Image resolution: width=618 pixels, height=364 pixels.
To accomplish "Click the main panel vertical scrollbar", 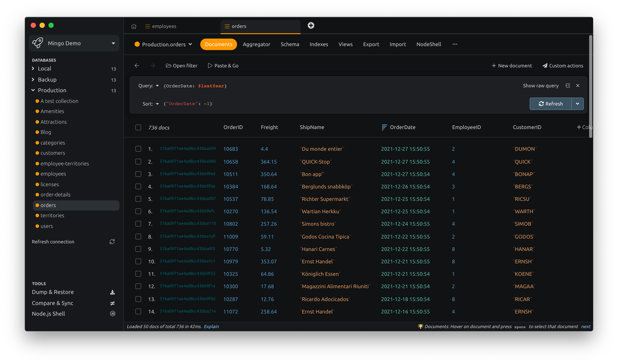I will point(591,86).
